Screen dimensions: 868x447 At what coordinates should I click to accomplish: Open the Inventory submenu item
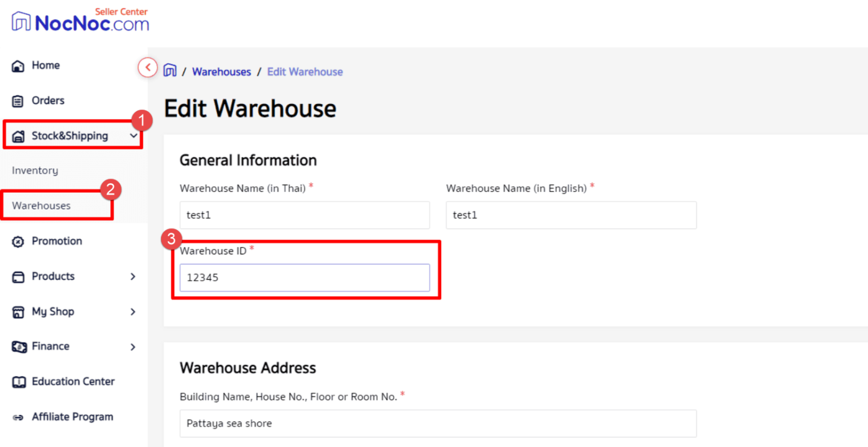coord(35,171)
